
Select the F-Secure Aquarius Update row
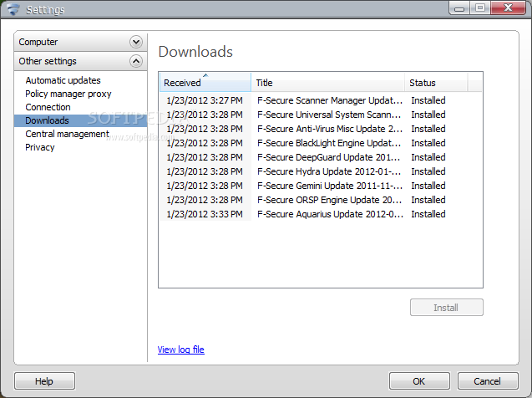(x=321, y=214)
